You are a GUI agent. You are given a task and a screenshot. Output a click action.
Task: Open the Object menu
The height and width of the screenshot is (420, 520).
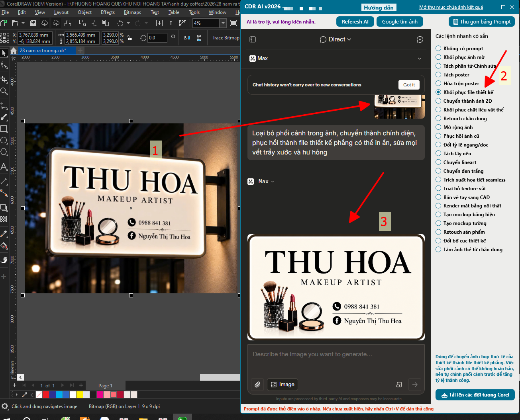[84, 12]
